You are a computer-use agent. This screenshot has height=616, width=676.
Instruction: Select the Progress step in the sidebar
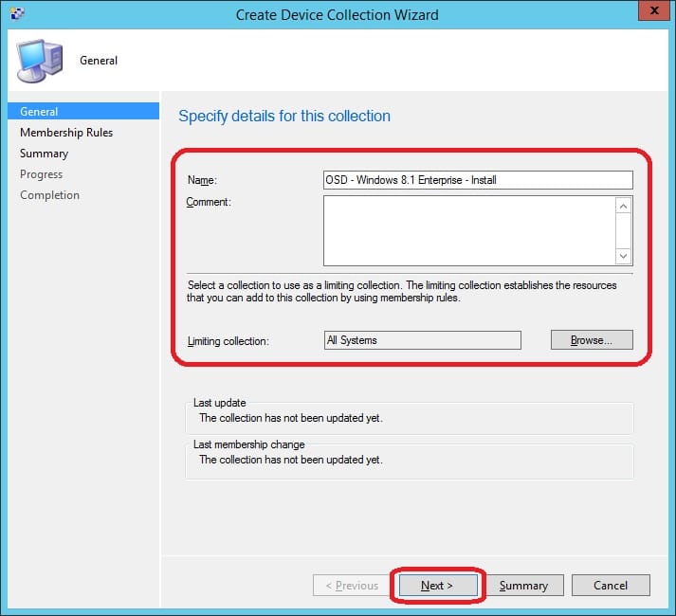[x=42, y=174]
